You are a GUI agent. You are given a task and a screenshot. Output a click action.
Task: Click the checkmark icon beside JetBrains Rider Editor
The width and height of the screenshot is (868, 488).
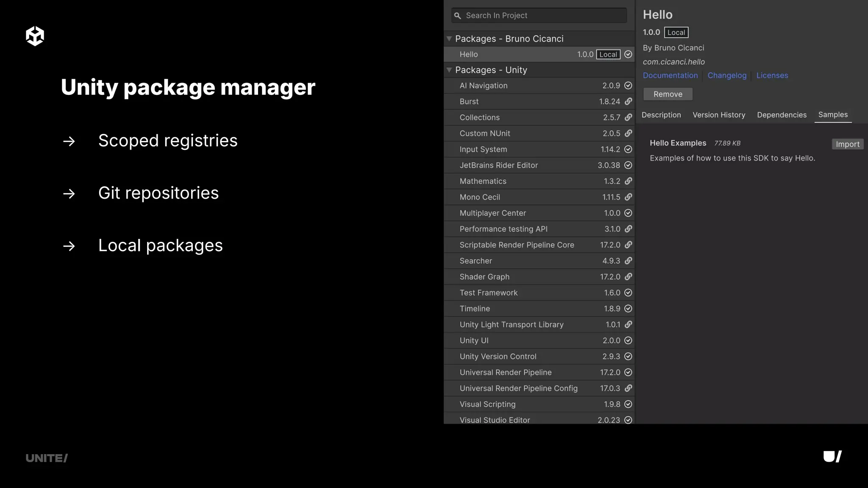[628, 165]
